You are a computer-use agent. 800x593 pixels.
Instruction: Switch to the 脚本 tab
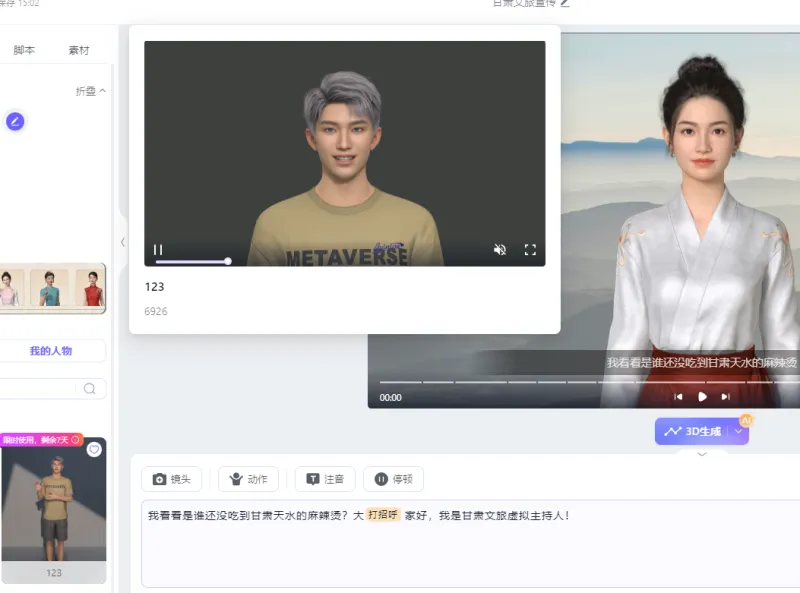[x=24, y=50]
